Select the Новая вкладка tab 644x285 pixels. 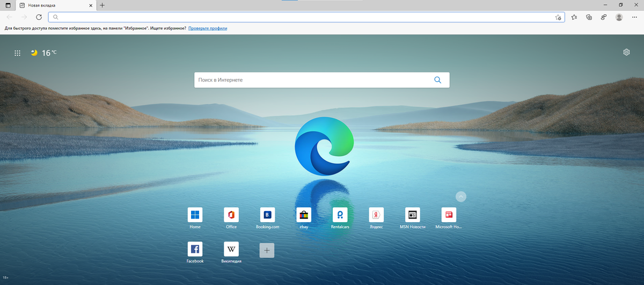56,5
